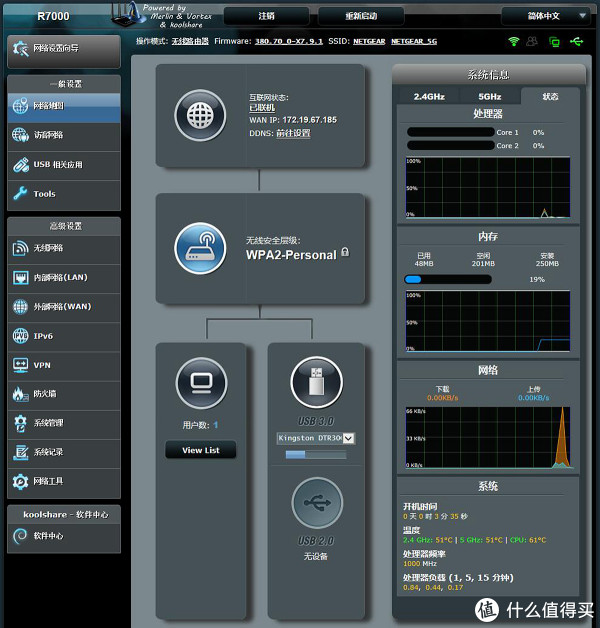Click the client count number 1

coord(215,425)
